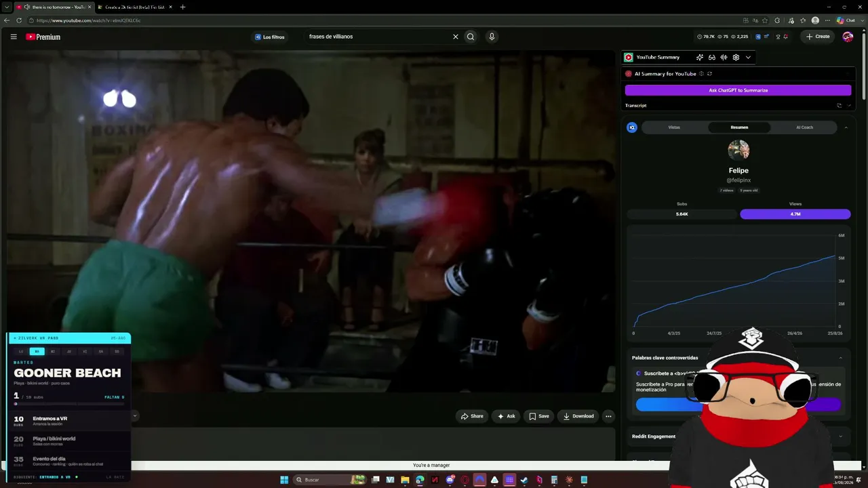This screenshot has height=488, width=868.
Task: Open Opera browser from the taskbar
Action: tap(465, 480)
